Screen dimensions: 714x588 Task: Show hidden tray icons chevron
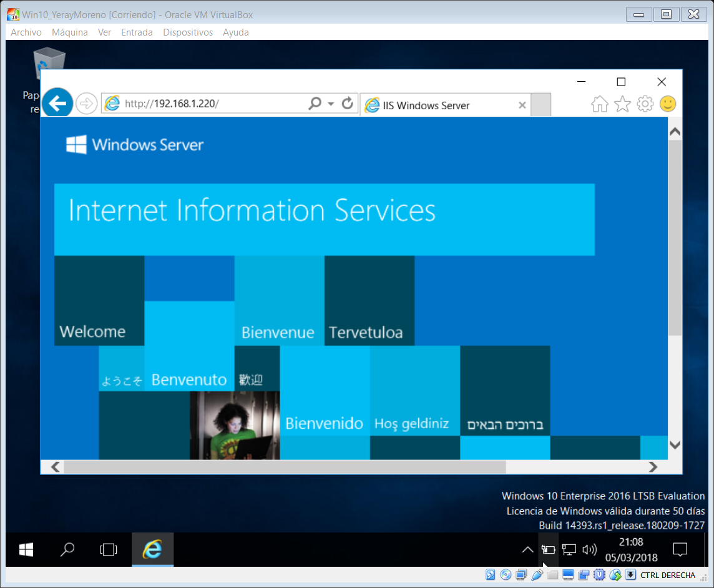click(527, 550)
